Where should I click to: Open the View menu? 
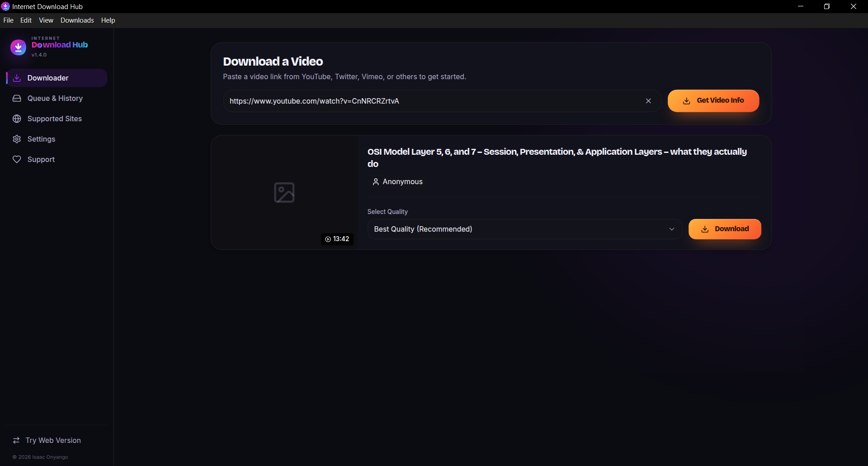(46, 20)
